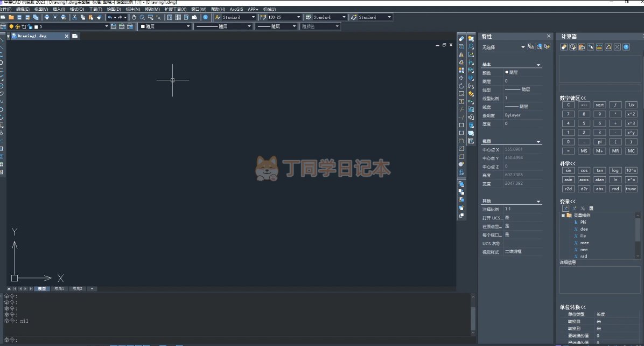The image size is (644, 346).
Task: Switch to the 布局1 layout tab
Action: coord(59,289)
